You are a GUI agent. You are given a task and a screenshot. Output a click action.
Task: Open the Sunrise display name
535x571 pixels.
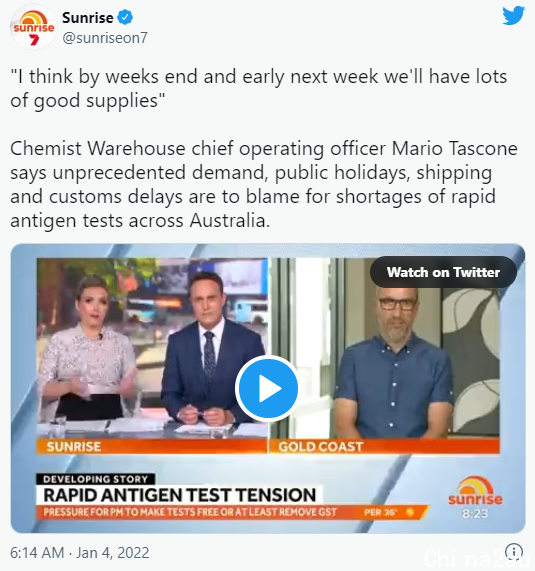(x=87, y=17)
